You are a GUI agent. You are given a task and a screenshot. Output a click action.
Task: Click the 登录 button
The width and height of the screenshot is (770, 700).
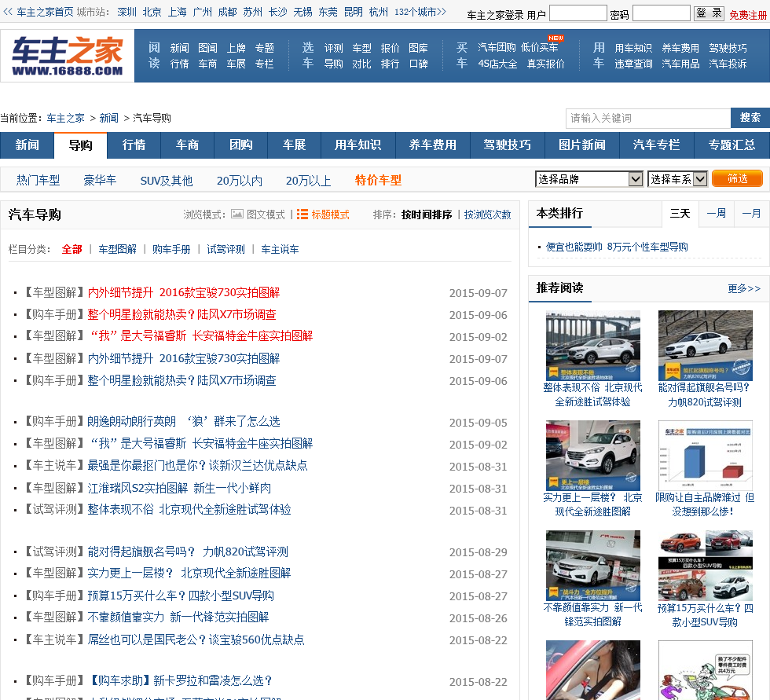[x=709, y=13]
